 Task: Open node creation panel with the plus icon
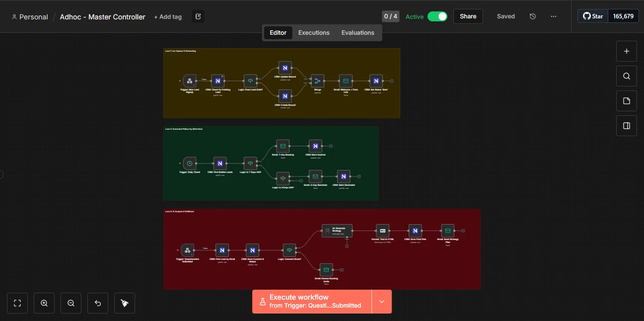(626, 51)
